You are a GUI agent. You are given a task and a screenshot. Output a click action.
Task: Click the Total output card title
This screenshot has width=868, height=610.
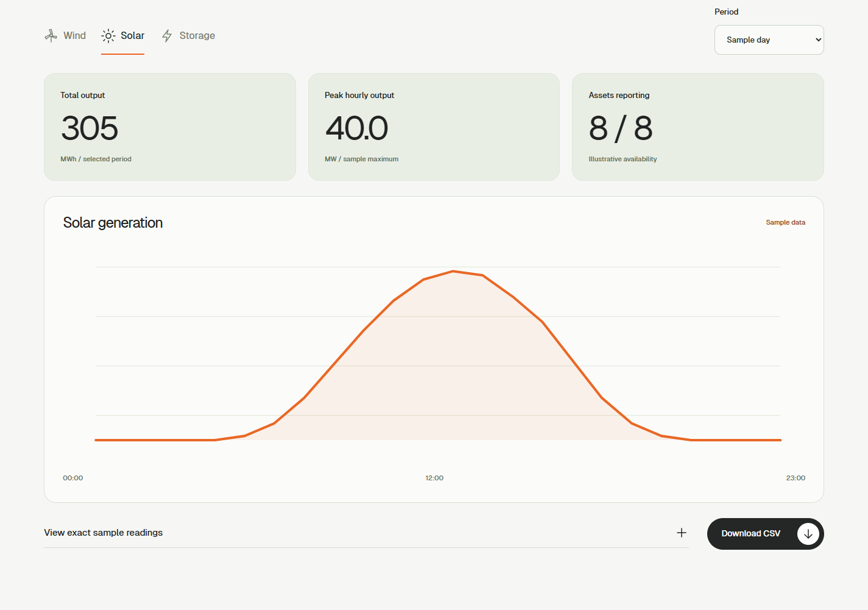(82, 96)
